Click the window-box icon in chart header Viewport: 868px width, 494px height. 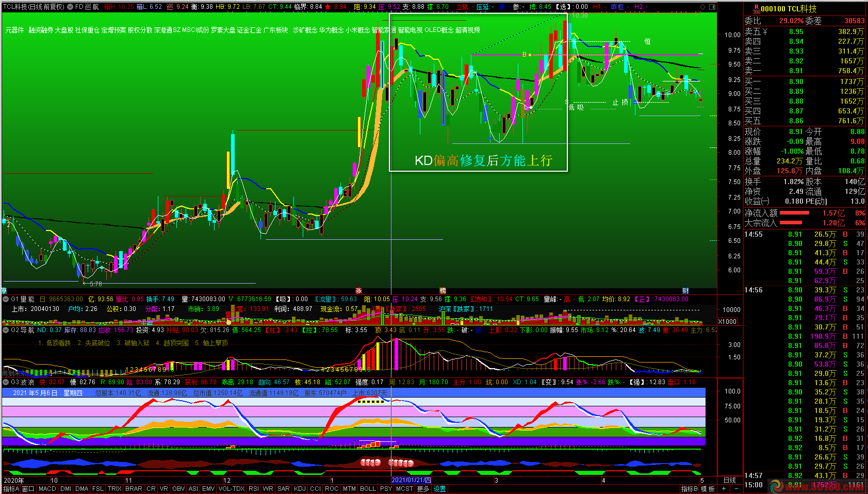click(x=712, y=7)
